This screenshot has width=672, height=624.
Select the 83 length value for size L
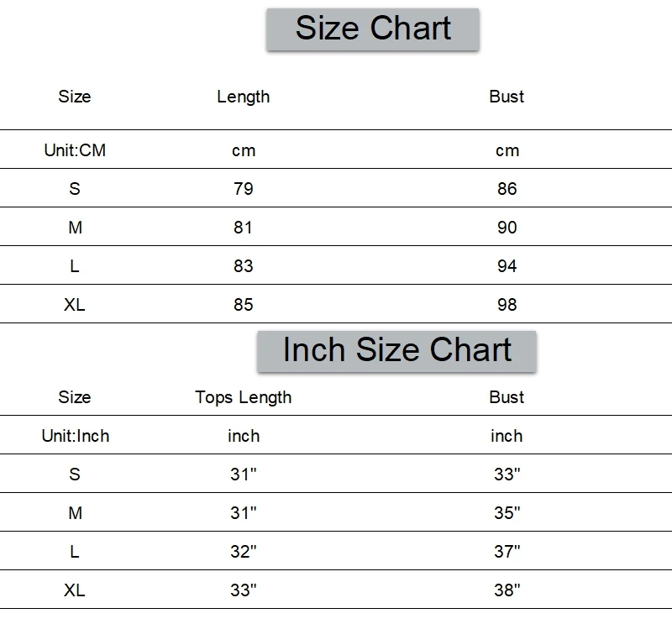(243, 266)
